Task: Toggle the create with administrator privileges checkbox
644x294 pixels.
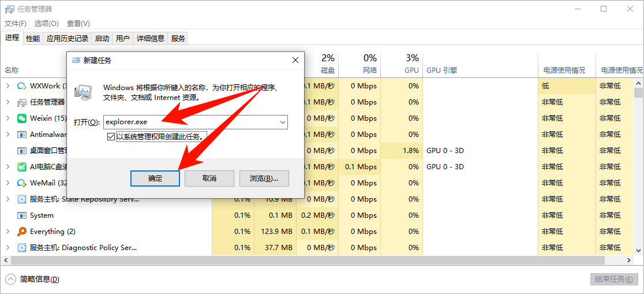Action: pos(111,137)
